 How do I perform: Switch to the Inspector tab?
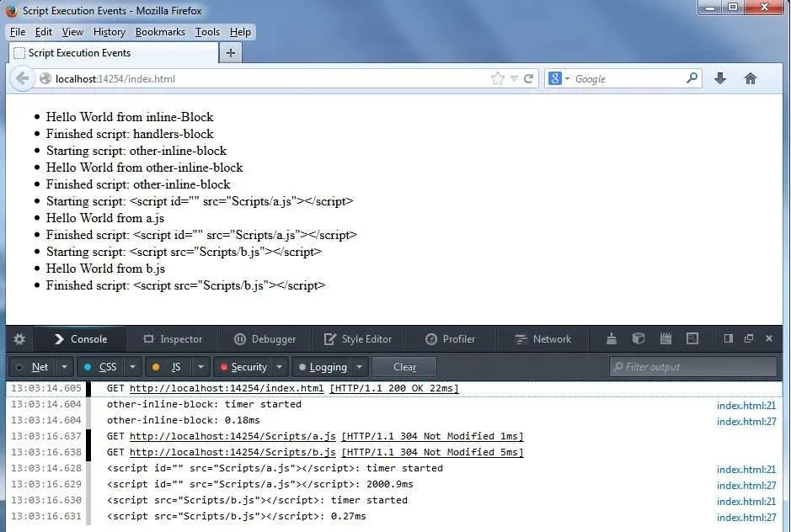pyautogui.click(x=173, y=339)
